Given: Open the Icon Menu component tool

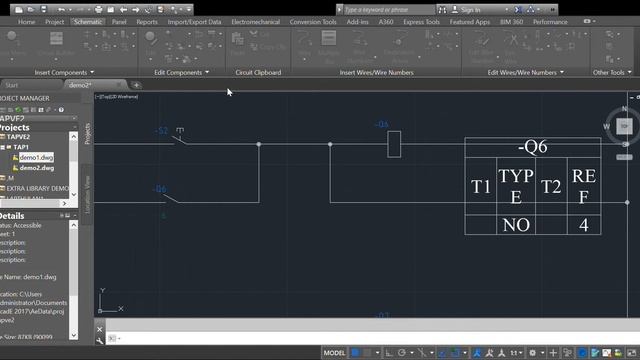Looking at the screenshot, I should [12, 43].
